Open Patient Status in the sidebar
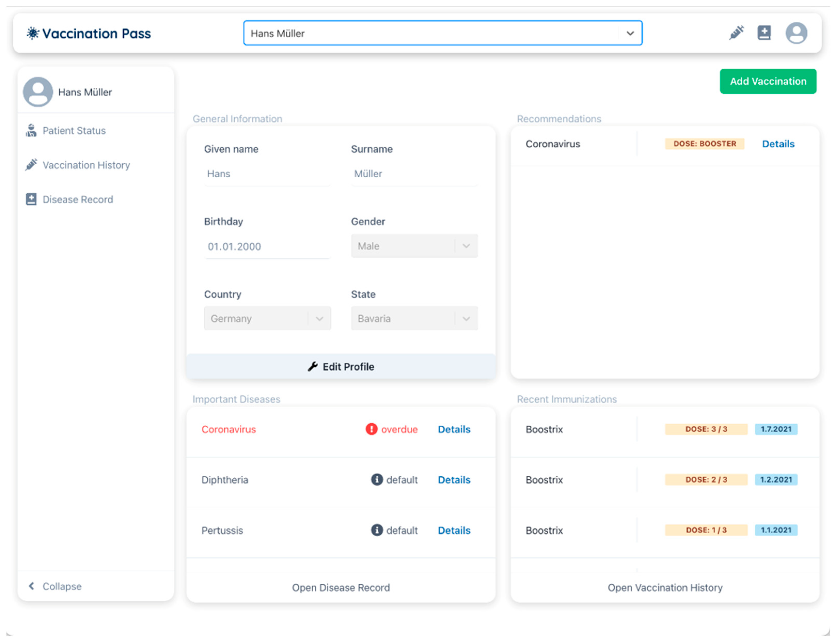This screenshot has width=834, height=644. click(74, 131)
